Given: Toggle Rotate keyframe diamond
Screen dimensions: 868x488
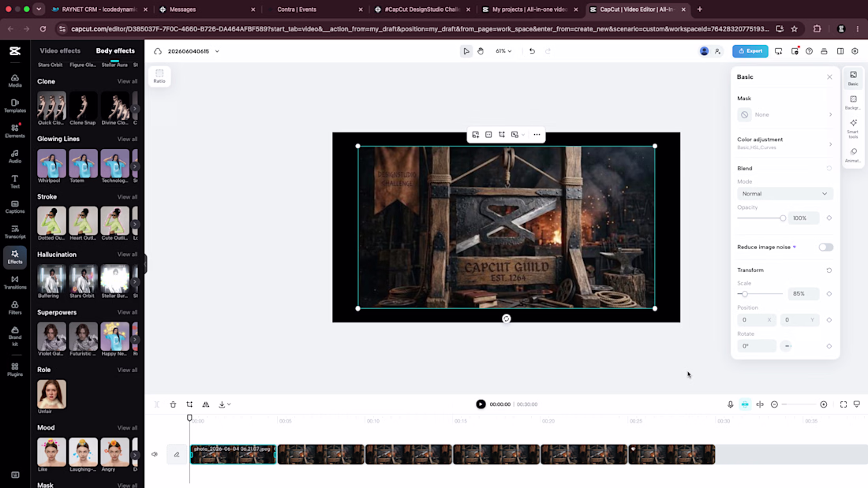Looking at the screenshot, I should pyautogui.click(x=829, y=346).
